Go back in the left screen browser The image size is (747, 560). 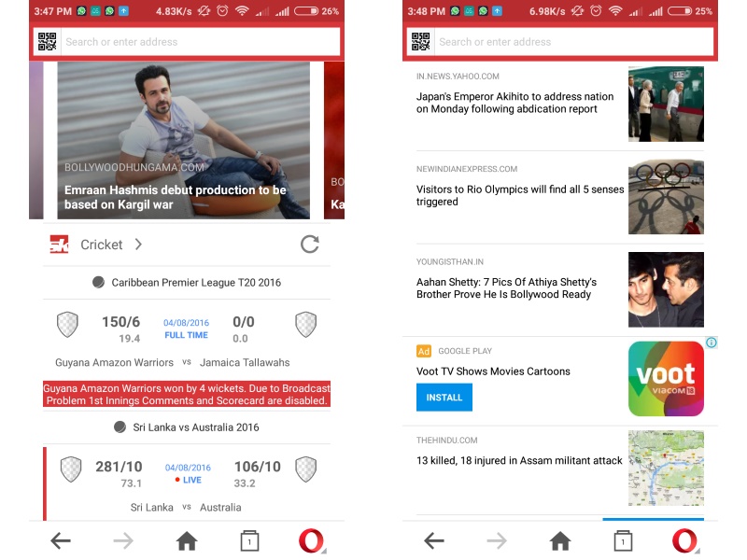point(61,541)
